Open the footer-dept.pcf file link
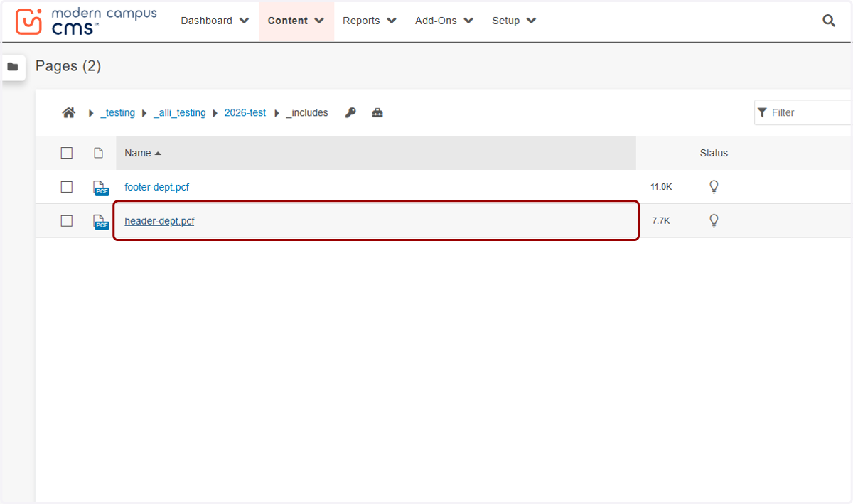Image resolution: width=853 pixels, height=504 pixels. (x=156, y=187)
